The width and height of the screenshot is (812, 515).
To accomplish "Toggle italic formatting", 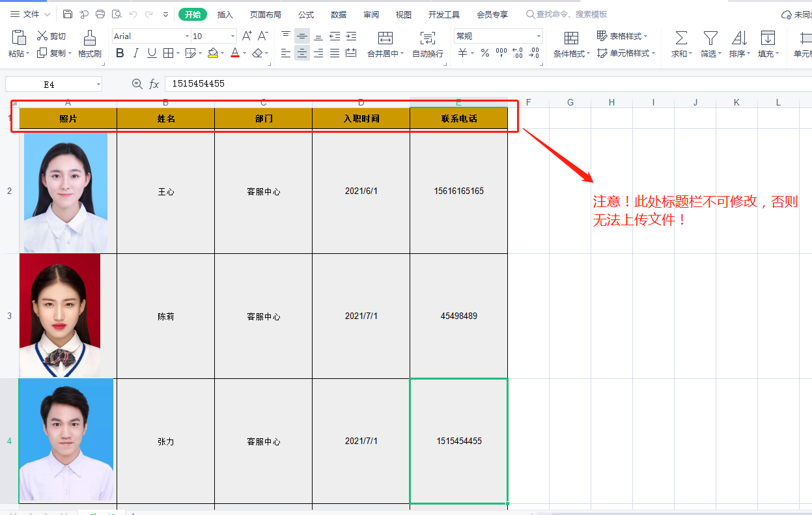I will pos(136,53).
